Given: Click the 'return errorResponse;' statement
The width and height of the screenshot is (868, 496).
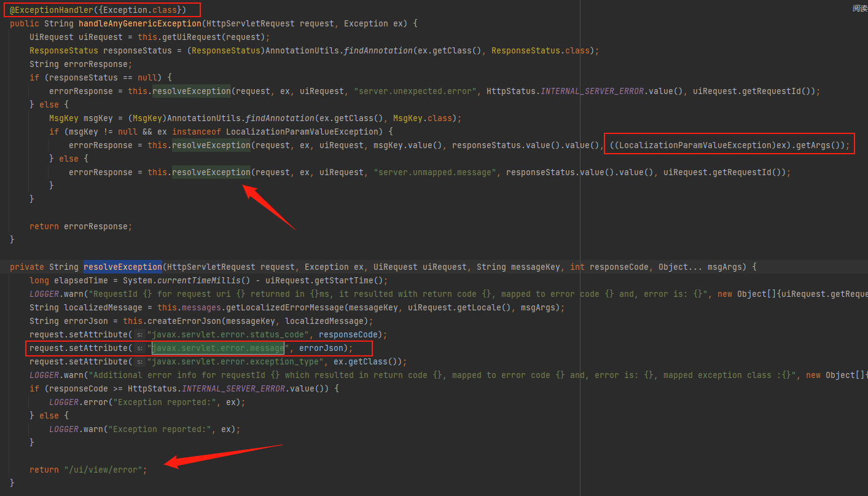Looking at the screenshot, I should pos(80,227).
